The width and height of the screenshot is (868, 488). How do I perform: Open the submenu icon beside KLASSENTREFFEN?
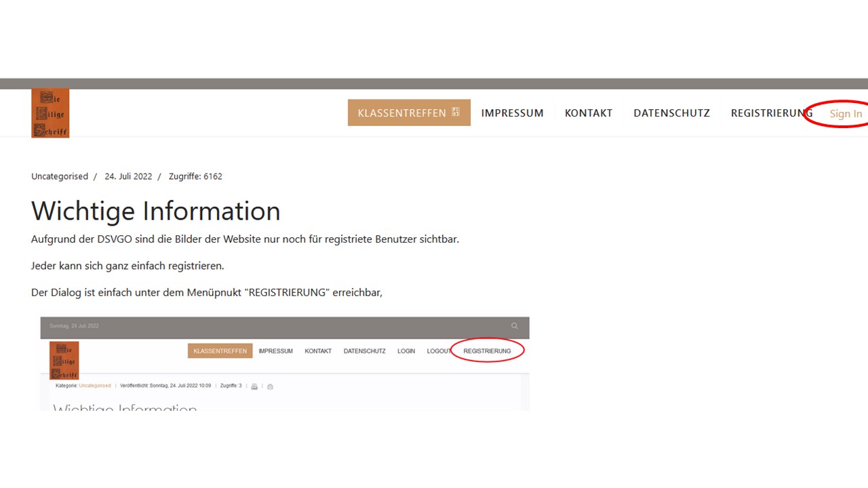[456, 113]
